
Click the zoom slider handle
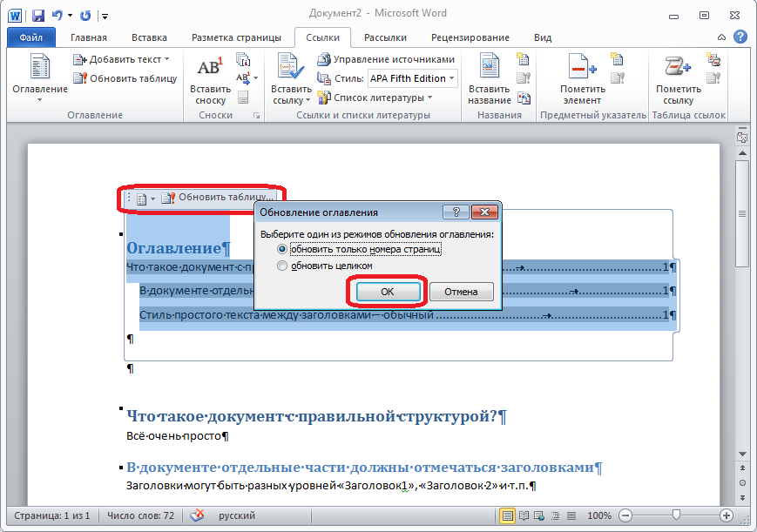[675, 516]
